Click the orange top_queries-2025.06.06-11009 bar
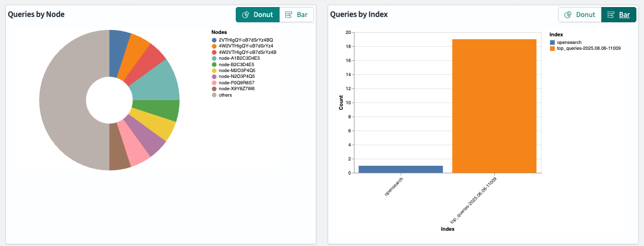This screenshot has height=246, width=644. [494, 106]
